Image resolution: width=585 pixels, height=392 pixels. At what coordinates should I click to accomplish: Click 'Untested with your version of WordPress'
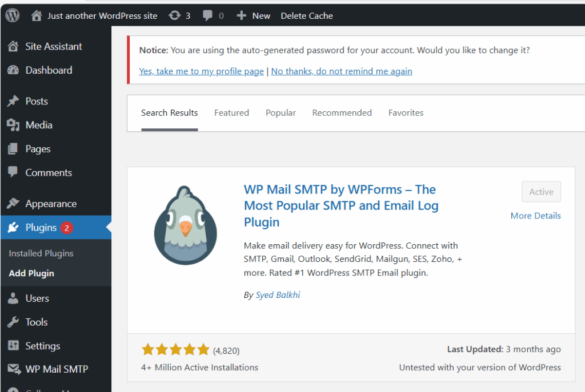480,367
